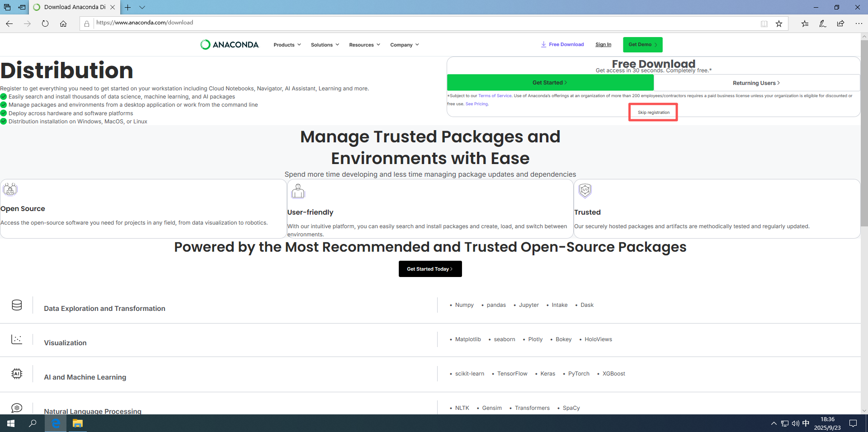Screen dimensions: 868x432
Task: Click the volume tray icon
Action: (795, 423)
